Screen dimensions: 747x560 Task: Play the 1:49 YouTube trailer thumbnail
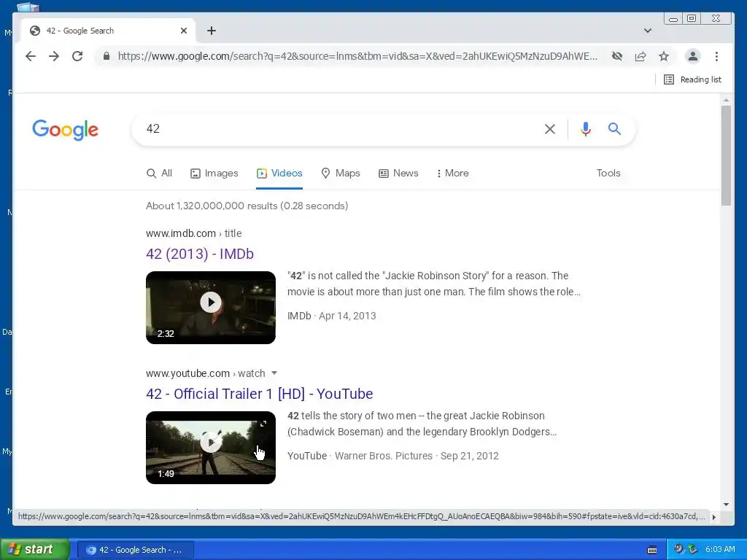[211, 448]
